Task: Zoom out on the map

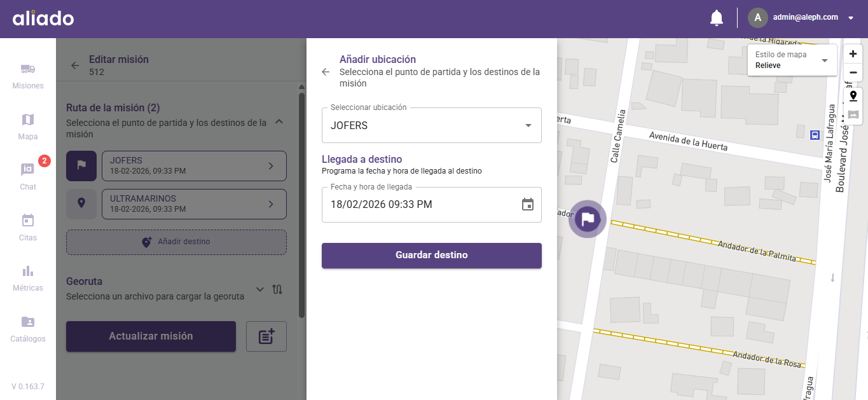Action: (853, 72)
